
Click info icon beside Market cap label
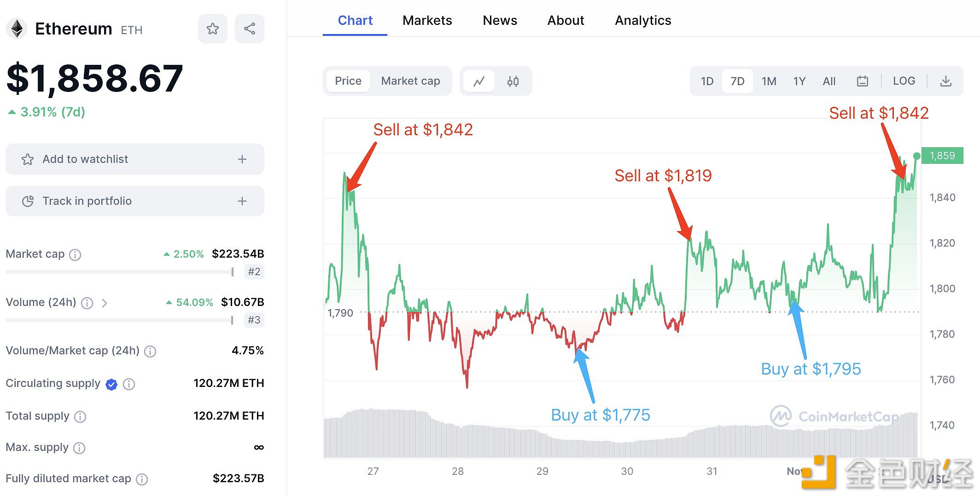pos(75,254)
